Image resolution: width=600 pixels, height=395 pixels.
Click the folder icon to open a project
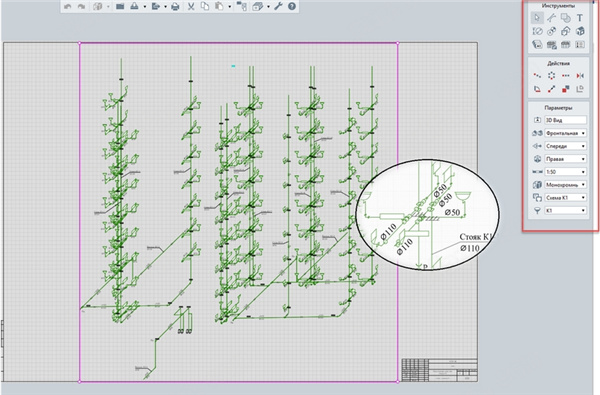[120, 7]
